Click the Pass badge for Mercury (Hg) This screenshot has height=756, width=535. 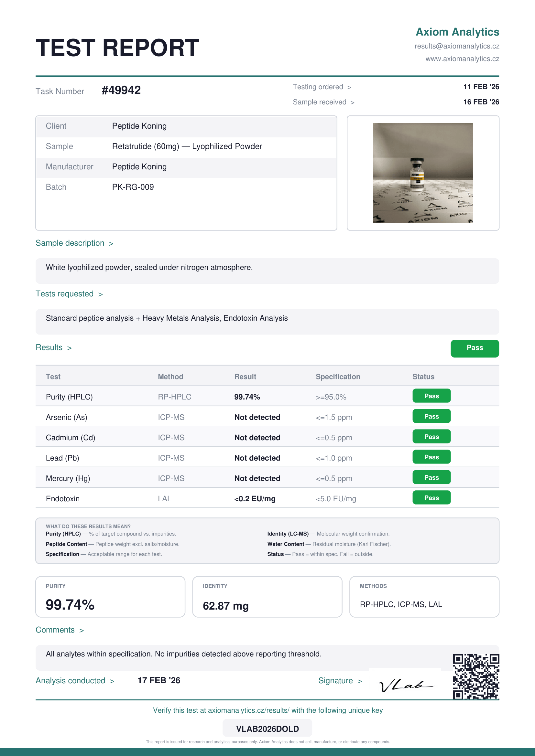click(431, 477)
